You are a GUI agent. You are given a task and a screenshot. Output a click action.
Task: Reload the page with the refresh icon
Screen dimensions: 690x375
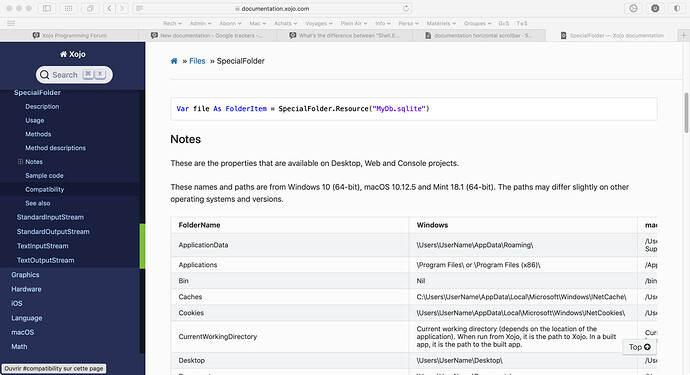(x=406, y=8)
